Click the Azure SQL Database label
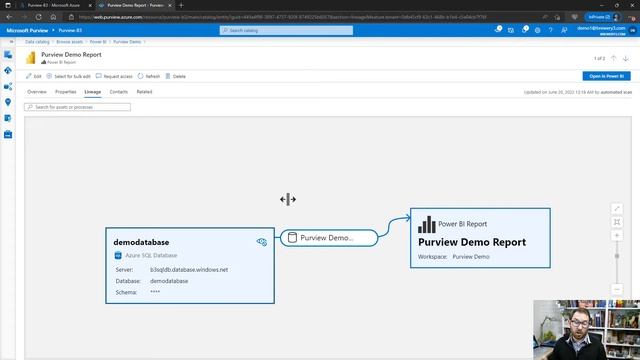 pyautogui.click(x=151, y=256)
